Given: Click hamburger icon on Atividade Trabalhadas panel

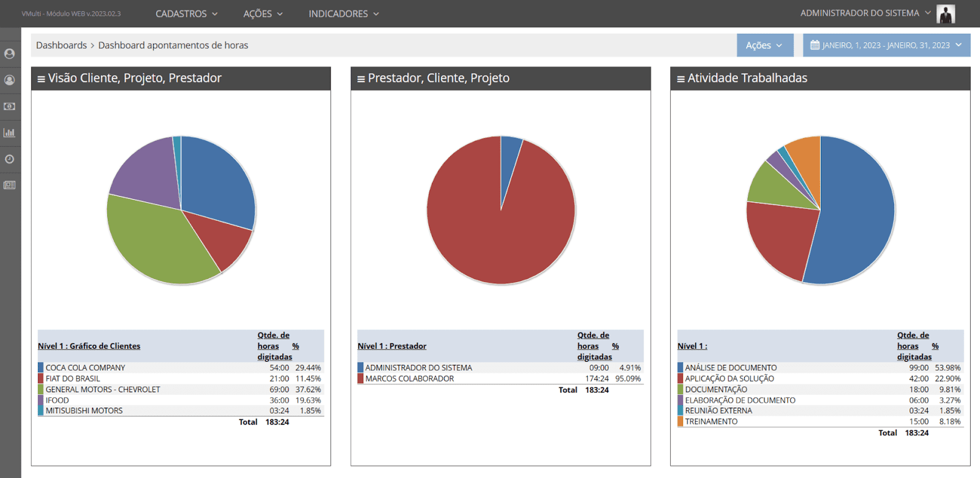Looking at the screenshot, I should [x=680, y=79].
